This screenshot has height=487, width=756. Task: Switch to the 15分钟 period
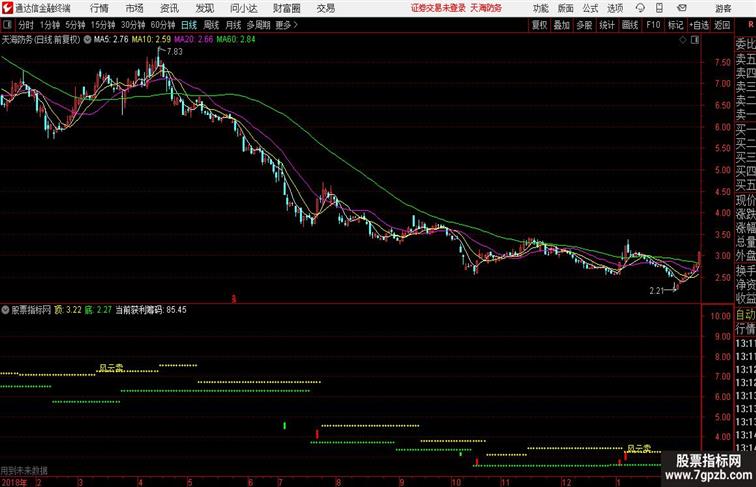103,25
